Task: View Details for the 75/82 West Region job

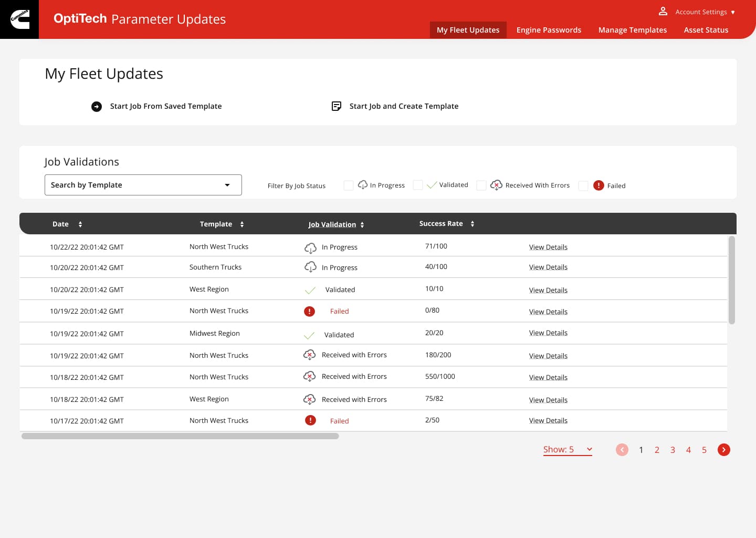Action: tap(548, 400)
